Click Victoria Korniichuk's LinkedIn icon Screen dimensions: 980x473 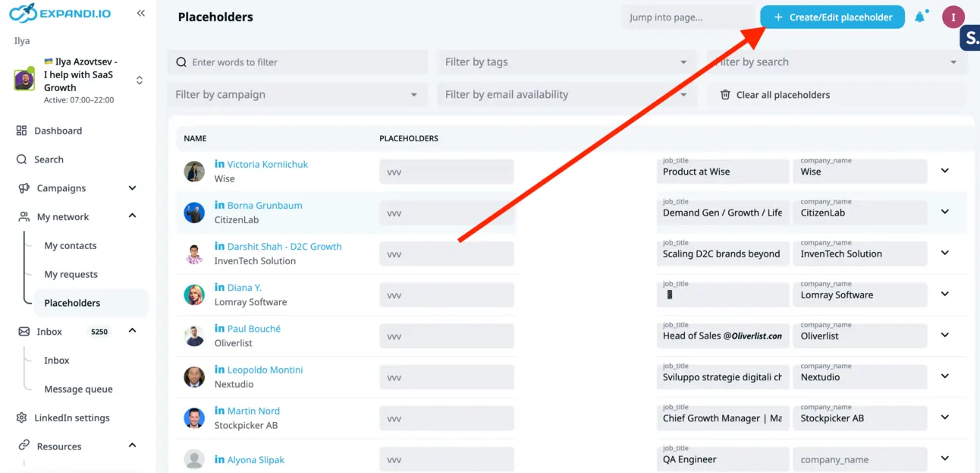coord(219,163)
